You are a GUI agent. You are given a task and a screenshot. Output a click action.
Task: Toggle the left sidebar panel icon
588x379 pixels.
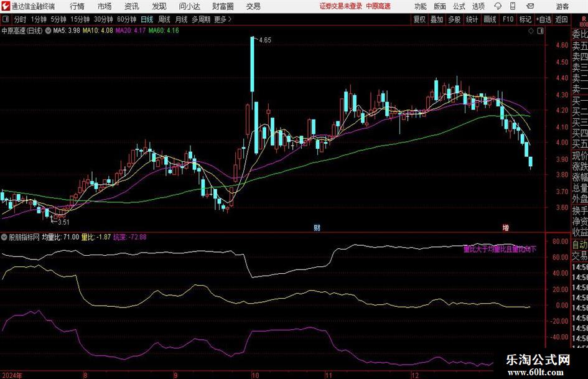point(6,19)
